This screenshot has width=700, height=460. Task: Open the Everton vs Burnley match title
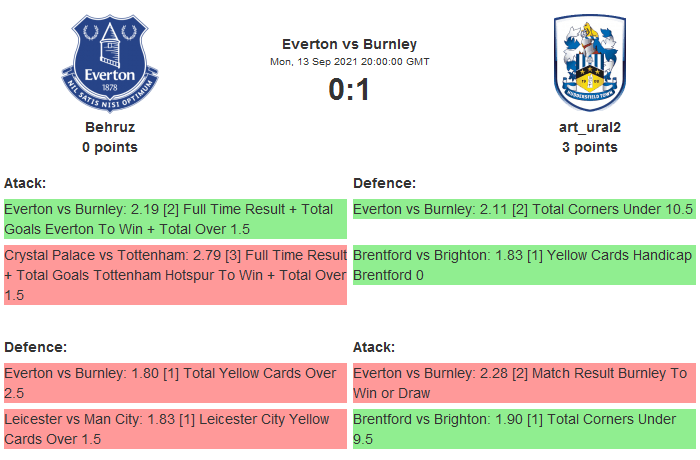tap(350, 44)
